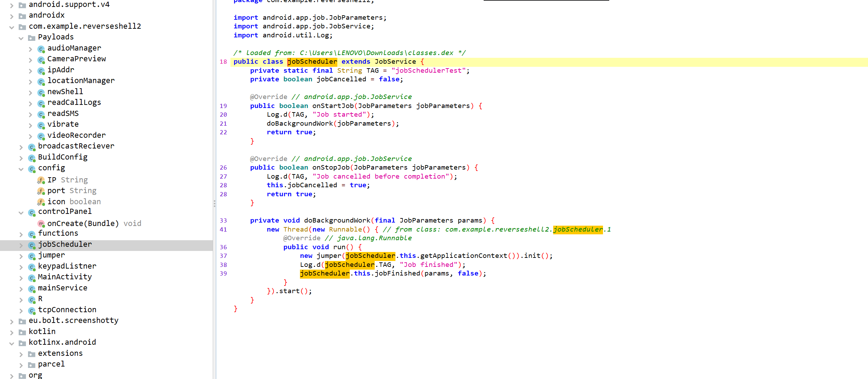Expand the eu.bolt.screenshotty package
Screen dimensions: 868x379
point(12,322)
